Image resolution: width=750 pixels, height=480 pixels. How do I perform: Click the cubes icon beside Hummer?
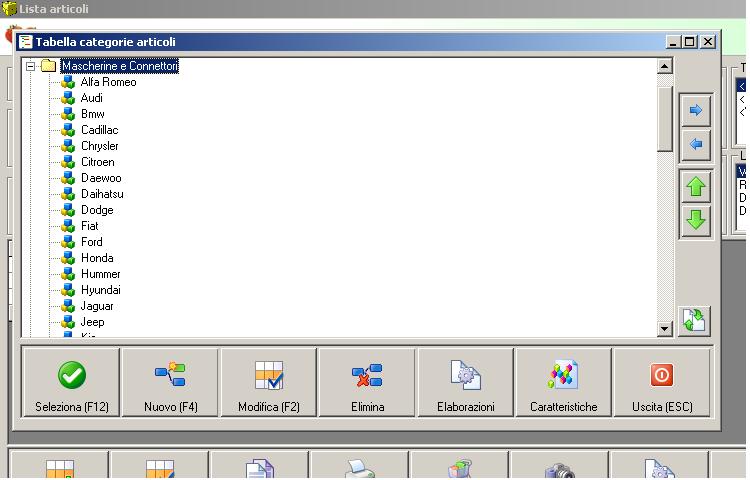68,274
